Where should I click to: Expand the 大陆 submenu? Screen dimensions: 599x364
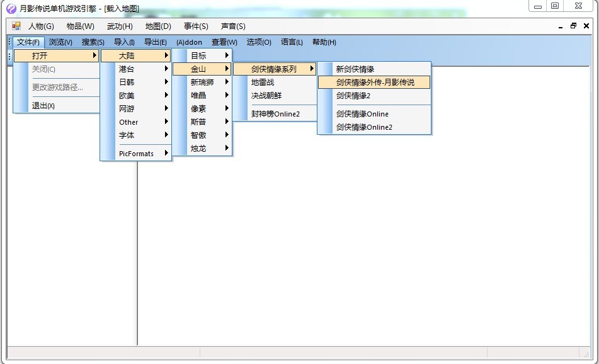tap(135, 56)
